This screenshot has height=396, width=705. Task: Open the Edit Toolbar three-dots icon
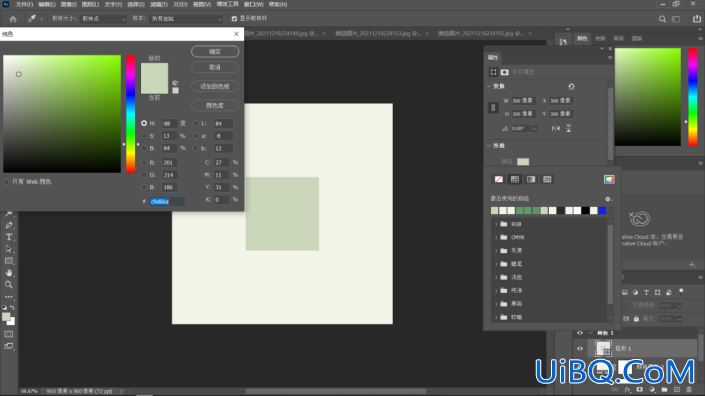[x=9, y=297]
